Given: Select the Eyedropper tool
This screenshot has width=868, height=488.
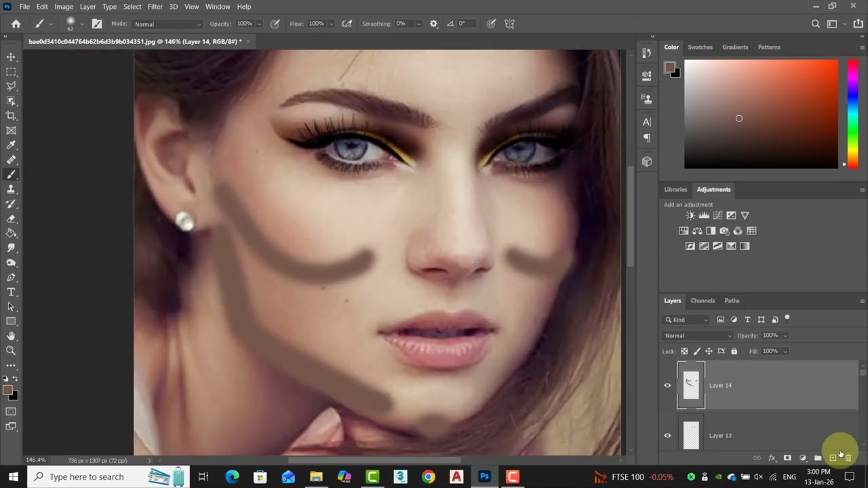Looking at the screenshot, I should 11,145.
